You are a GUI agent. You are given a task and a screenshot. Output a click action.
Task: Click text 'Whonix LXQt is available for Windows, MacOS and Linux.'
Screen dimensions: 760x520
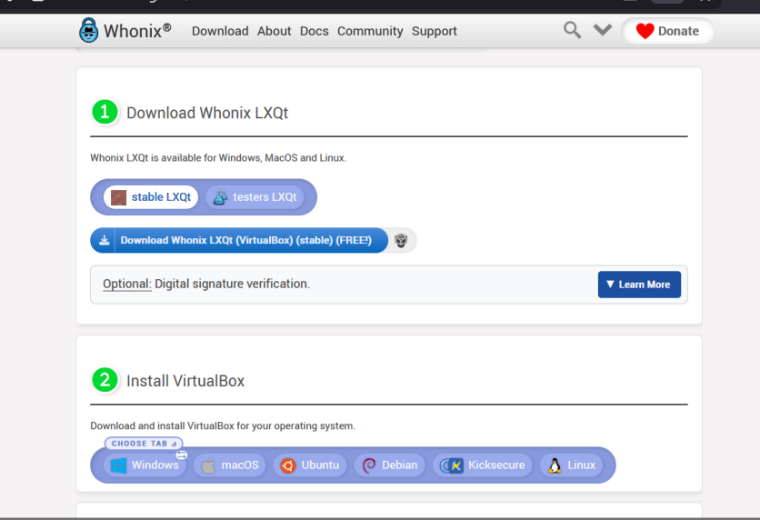pyautogui.click(x=218, y=158)
